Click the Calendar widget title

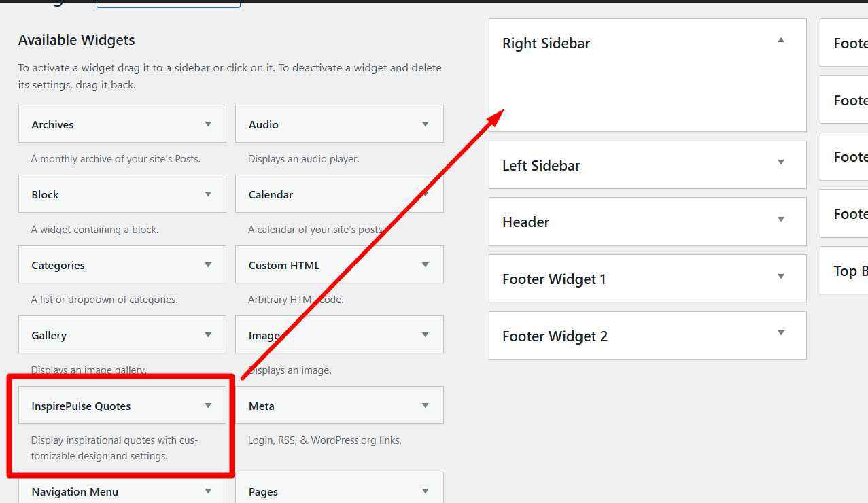pos(271,194)
